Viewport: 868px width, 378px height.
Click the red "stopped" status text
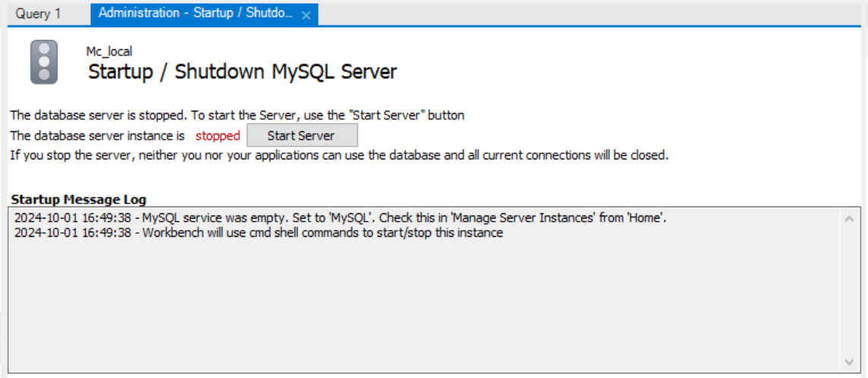point(218,136)
